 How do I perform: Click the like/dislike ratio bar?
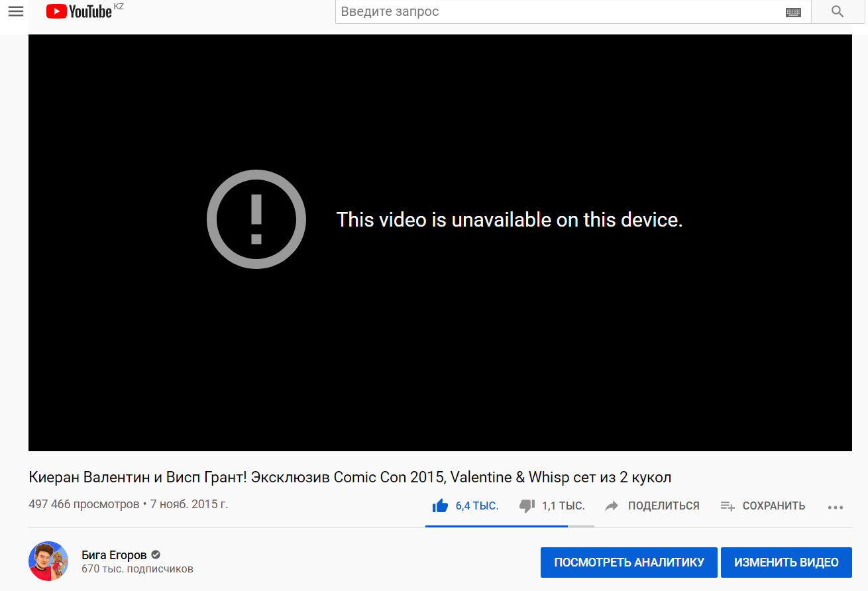(x=510, y=526)
